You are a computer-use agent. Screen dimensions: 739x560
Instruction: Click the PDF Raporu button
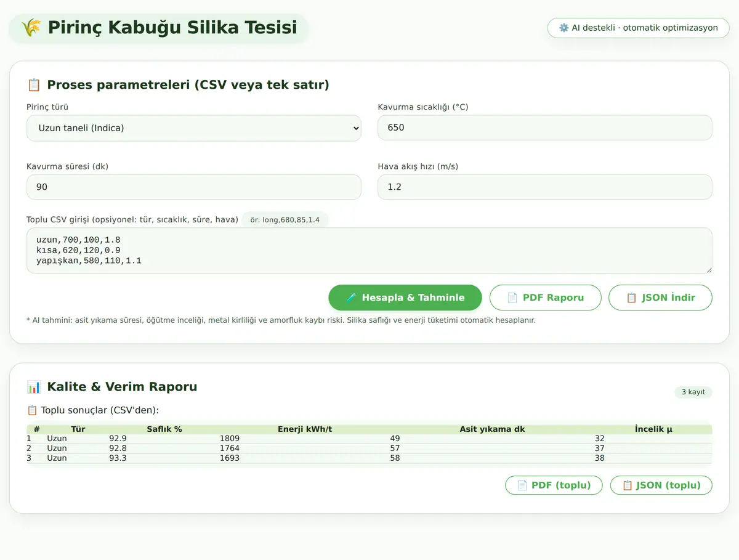coord(545,298)
